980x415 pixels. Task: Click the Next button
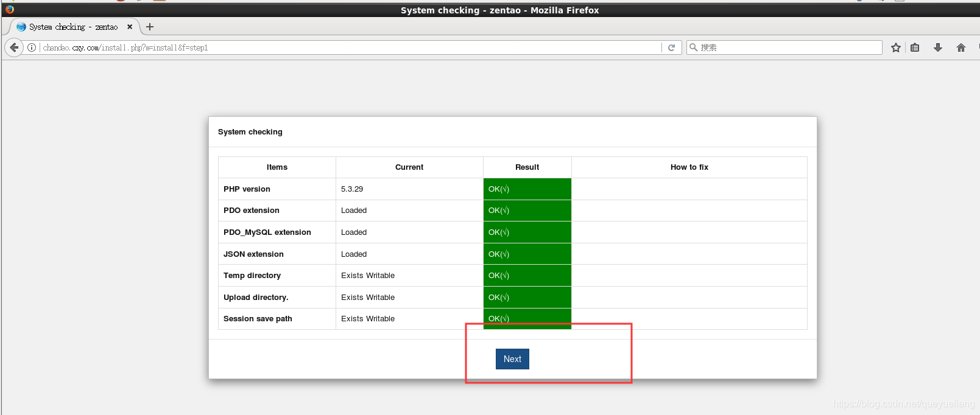click(x=512, y=359)
